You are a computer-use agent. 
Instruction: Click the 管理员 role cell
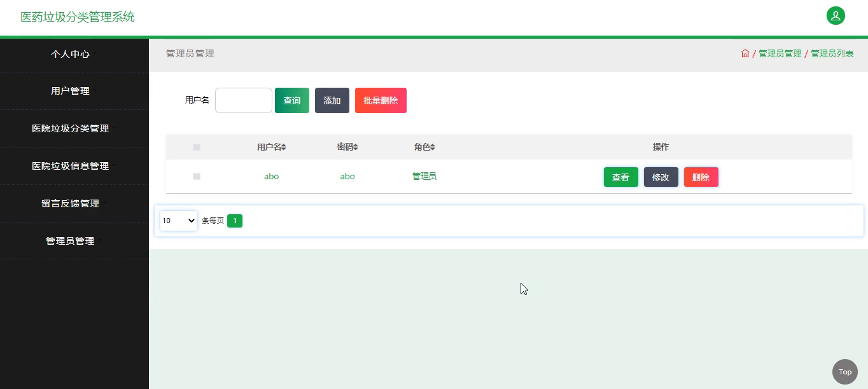424,177
